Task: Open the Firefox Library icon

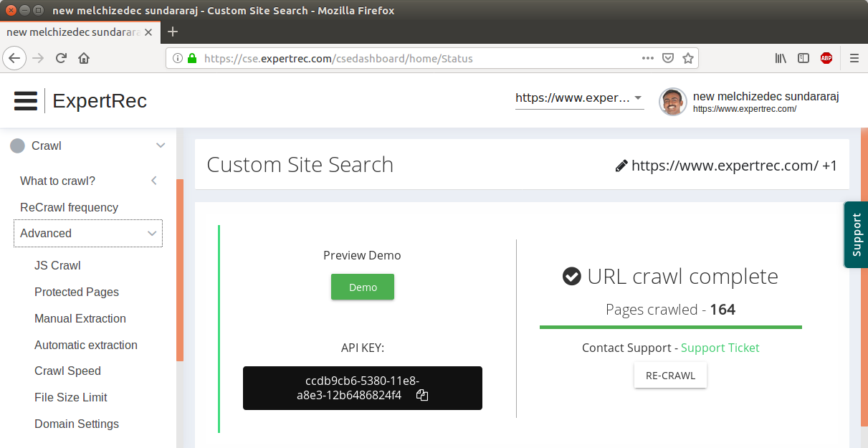Action: 781,58
